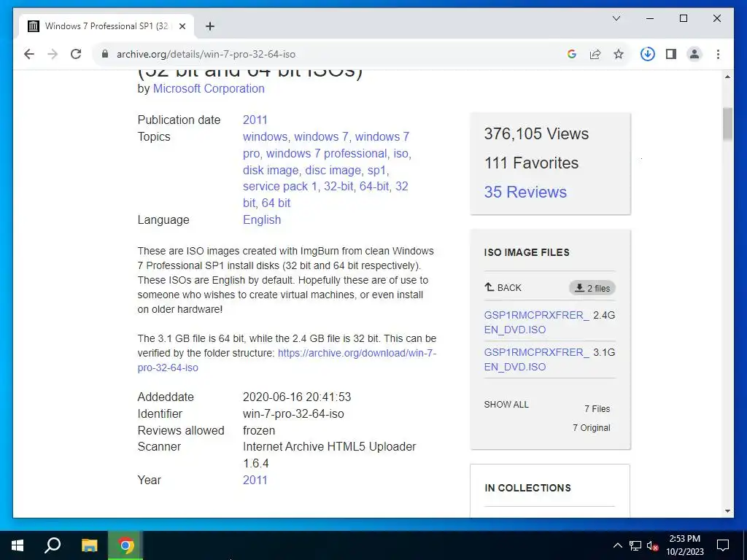The image size is (747, 560).
Task: Open File Explorer from taskbar
Action: click(89, 545)
